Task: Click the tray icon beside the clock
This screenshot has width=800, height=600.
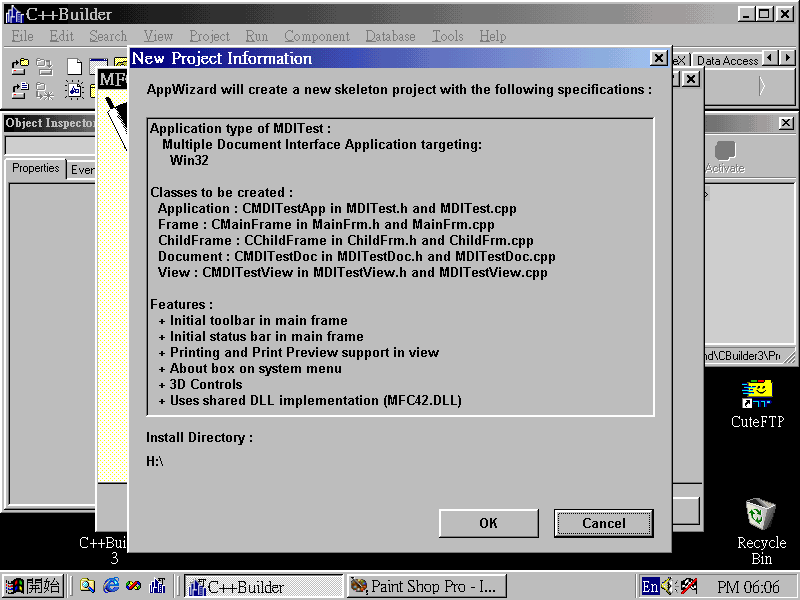Action: 689,586
